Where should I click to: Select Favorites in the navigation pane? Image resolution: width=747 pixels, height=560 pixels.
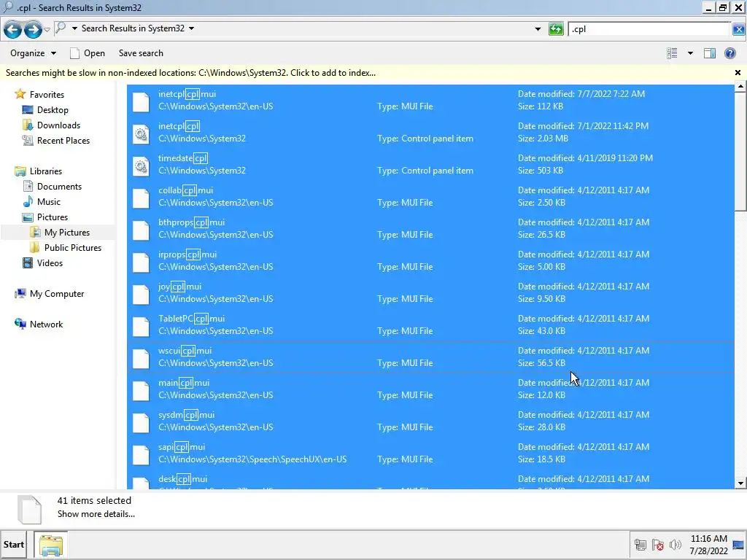47,95
